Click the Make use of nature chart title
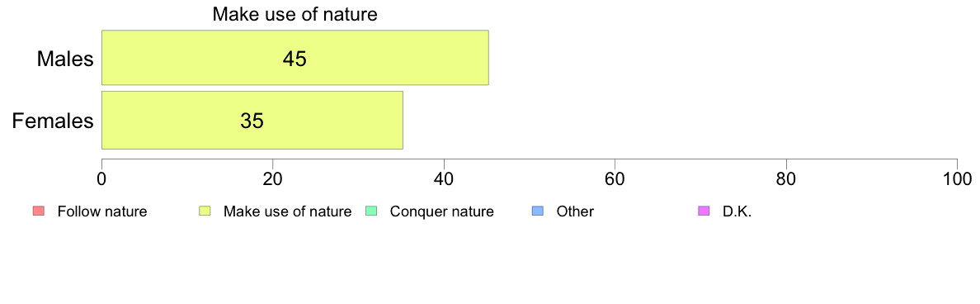 [295, 14]
